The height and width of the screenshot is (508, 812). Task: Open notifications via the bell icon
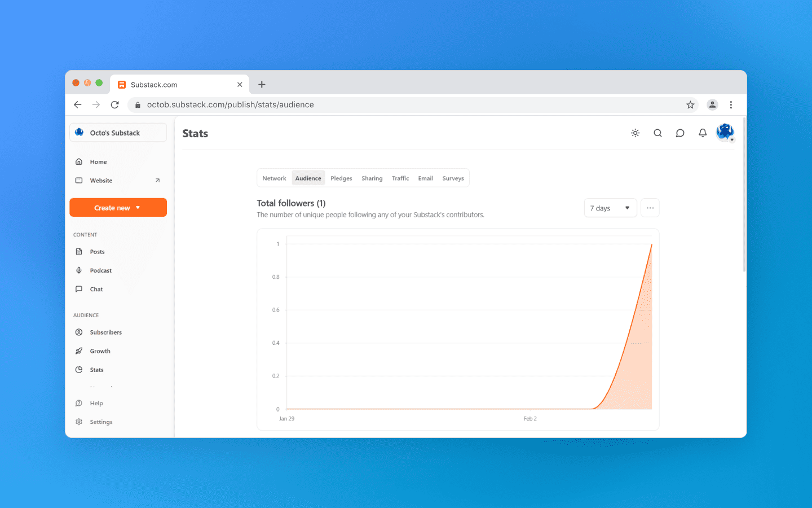[703, 133]
